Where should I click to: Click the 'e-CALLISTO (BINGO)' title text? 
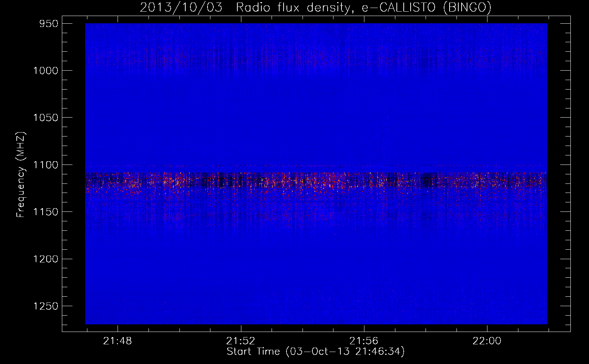(x=426, y=7)
